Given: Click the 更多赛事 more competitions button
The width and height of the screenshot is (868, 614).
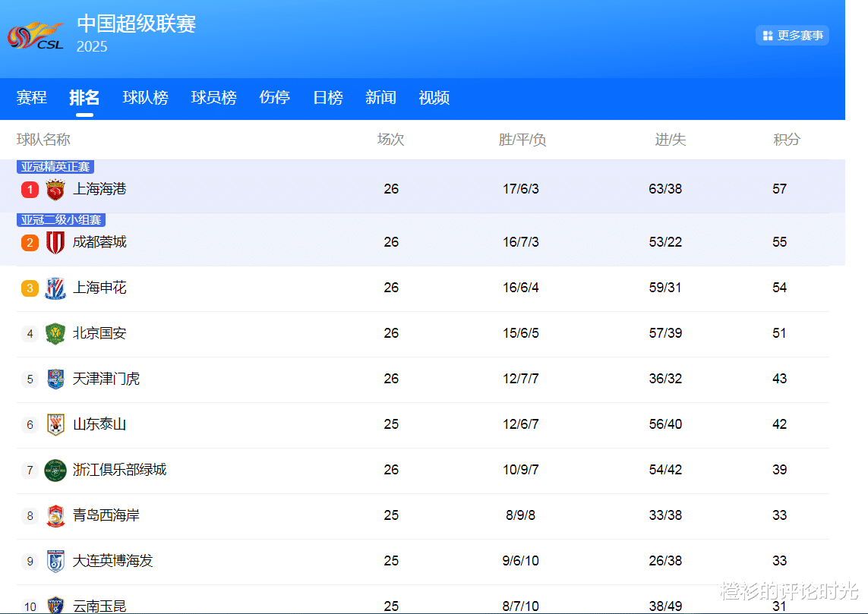Looking at the screenshot, I should pos(792,36).
